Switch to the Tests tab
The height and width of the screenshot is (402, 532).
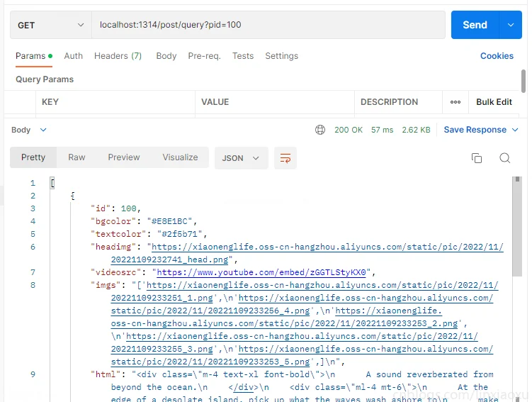[243, 56]
